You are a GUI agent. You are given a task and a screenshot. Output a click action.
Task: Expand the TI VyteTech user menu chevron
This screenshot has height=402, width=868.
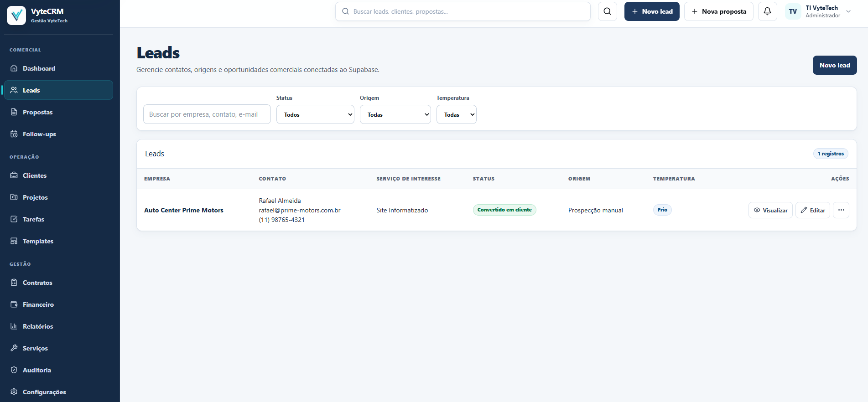(848, 11)
